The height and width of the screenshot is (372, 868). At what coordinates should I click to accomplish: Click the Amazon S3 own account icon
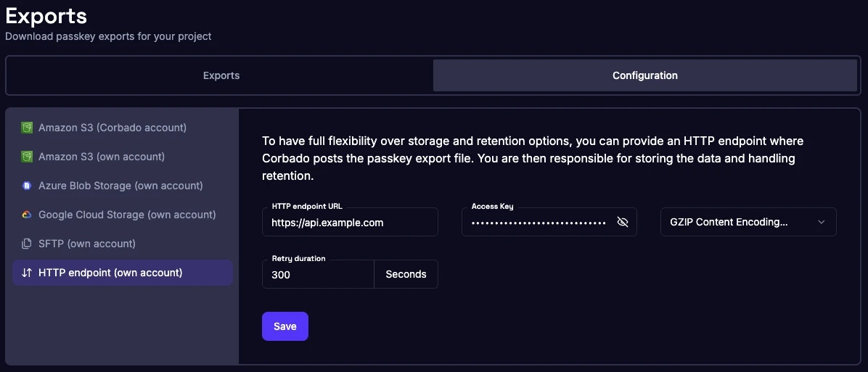pos(27,157)
